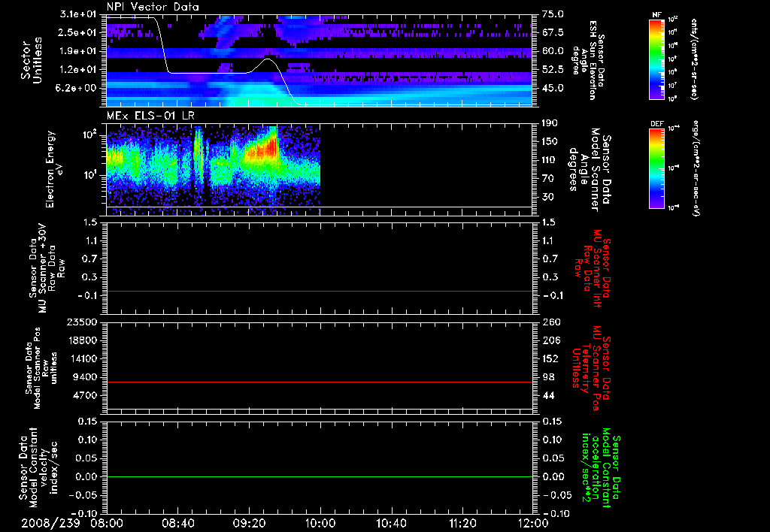Click the 110 scanner angle tick
This screenshot has height=532, width=770.
[x=550, y=160]
